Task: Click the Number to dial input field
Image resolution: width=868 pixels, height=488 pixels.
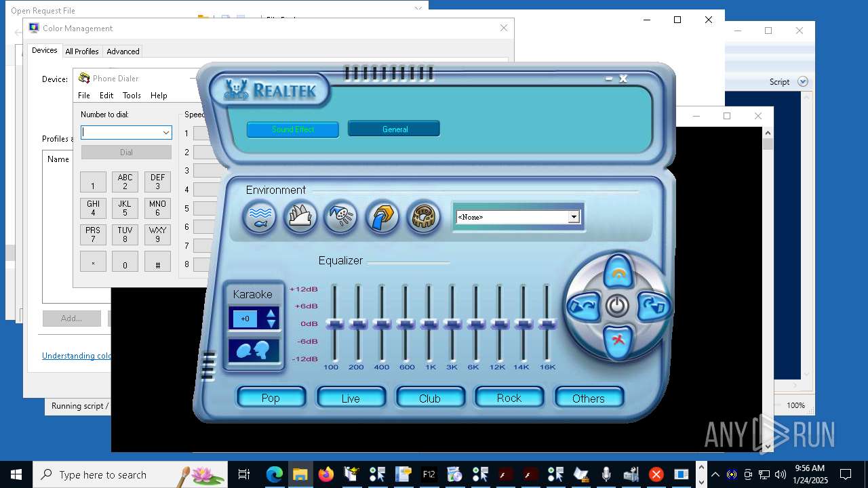Action: tap(121, 133)
